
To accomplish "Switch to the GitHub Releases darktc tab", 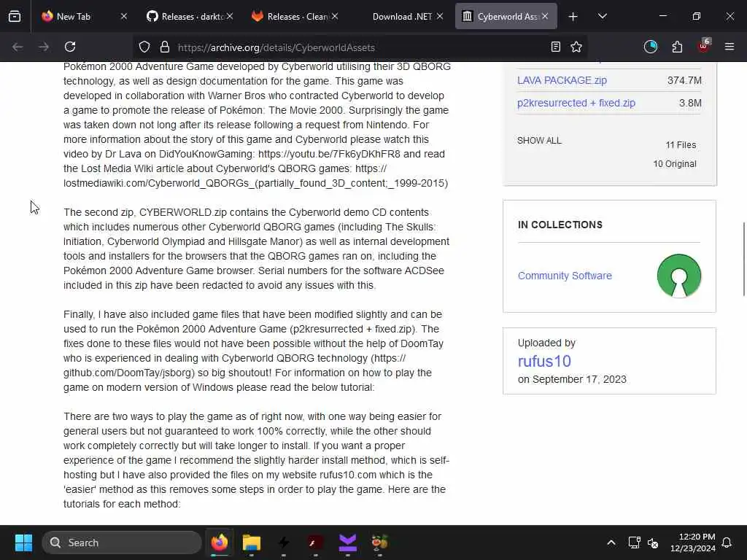I will point(190,16).
